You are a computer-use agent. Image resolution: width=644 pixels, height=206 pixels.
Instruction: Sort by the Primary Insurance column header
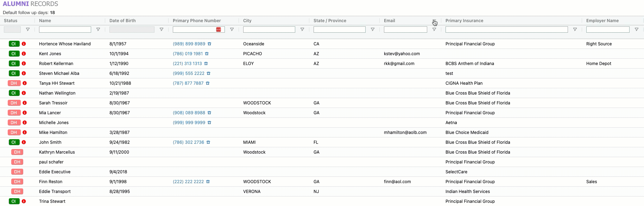click(464, 21)
